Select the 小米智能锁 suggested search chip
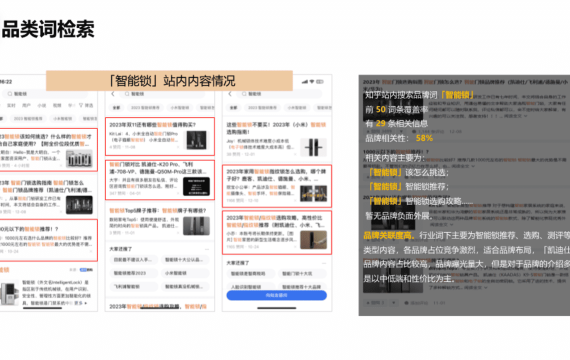 [185, 273]
